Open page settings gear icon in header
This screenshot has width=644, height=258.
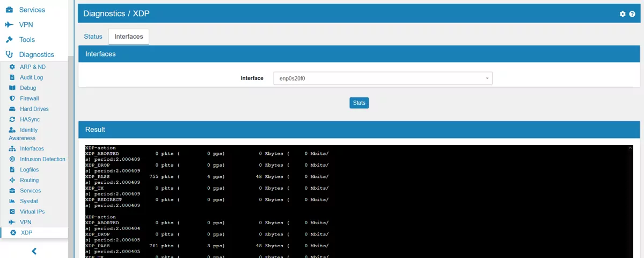pos(623,14)
